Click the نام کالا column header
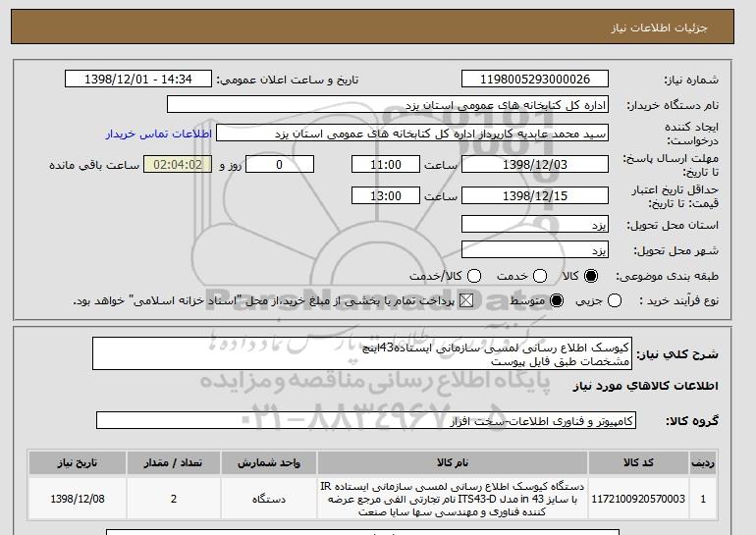Viewport: 756px width, 535px height. [x=453, y=462]
